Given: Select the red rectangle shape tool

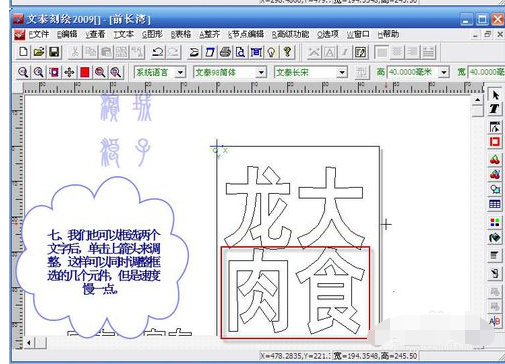Looking at the screenshot, I should (x=495, y=142).
